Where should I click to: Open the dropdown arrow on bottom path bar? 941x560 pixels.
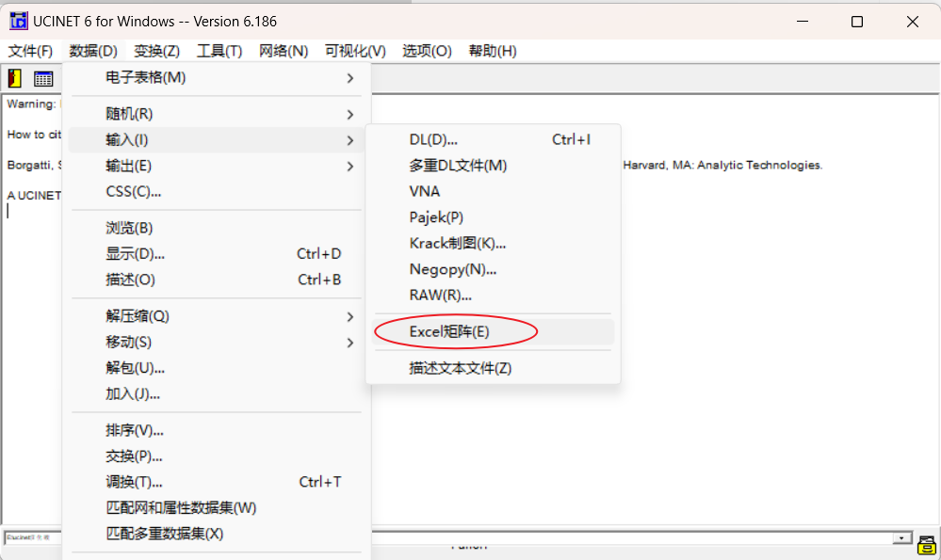[x=901, y=537]
